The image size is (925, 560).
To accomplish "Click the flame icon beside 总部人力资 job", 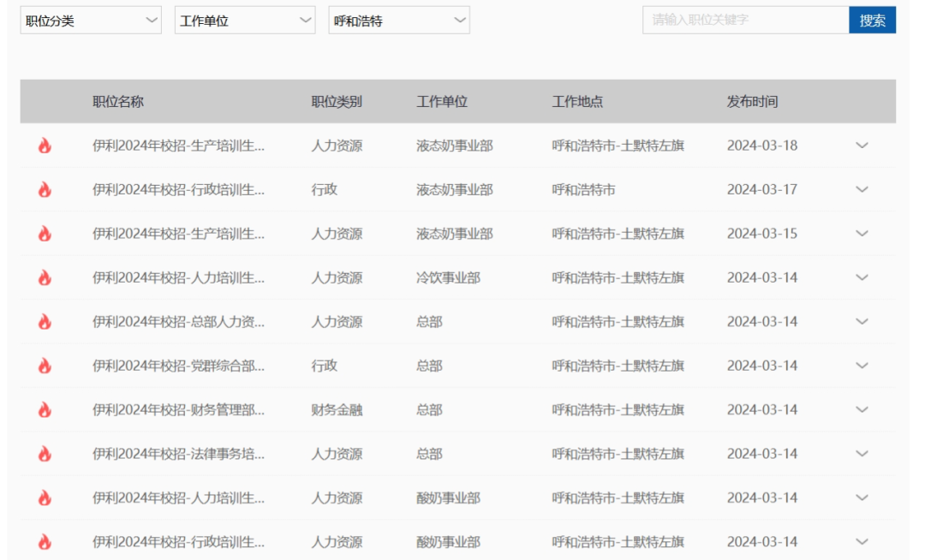I will point(45,322).
